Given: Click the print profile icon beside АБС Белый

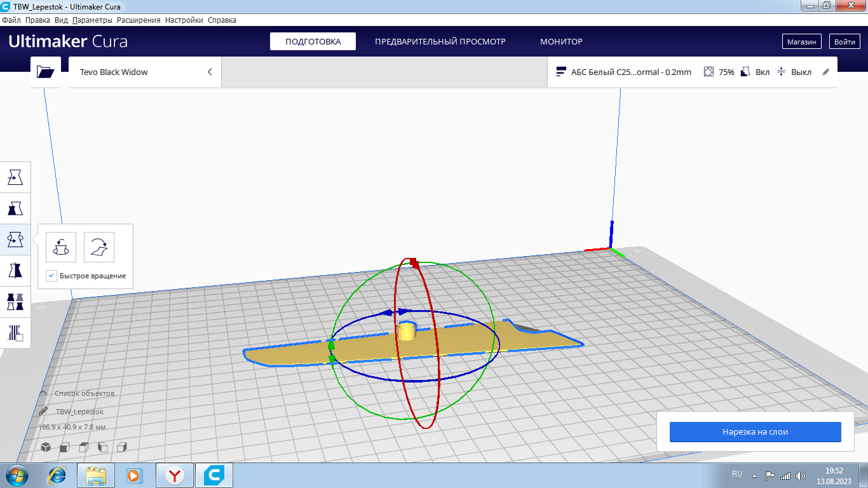Looking at the screenshot, I should click(561, 72).
